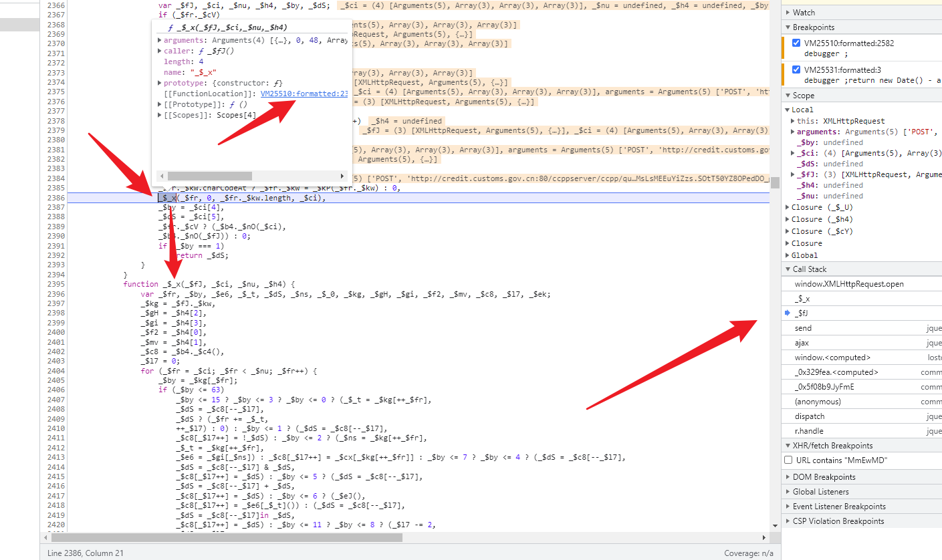Screen dimensions: 942x560
Task: Expand Closure (_$h4) scope
Action: click(787, 219)
